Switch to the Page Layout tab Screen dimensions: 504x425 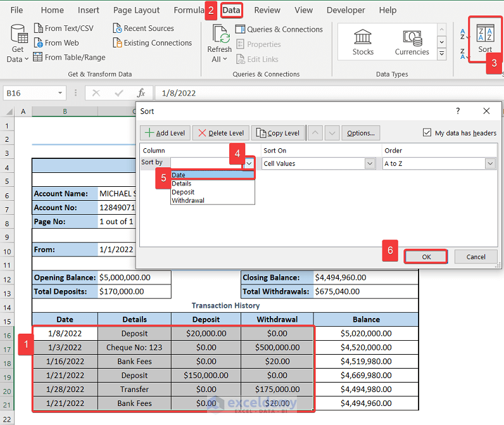coord(136,10)
